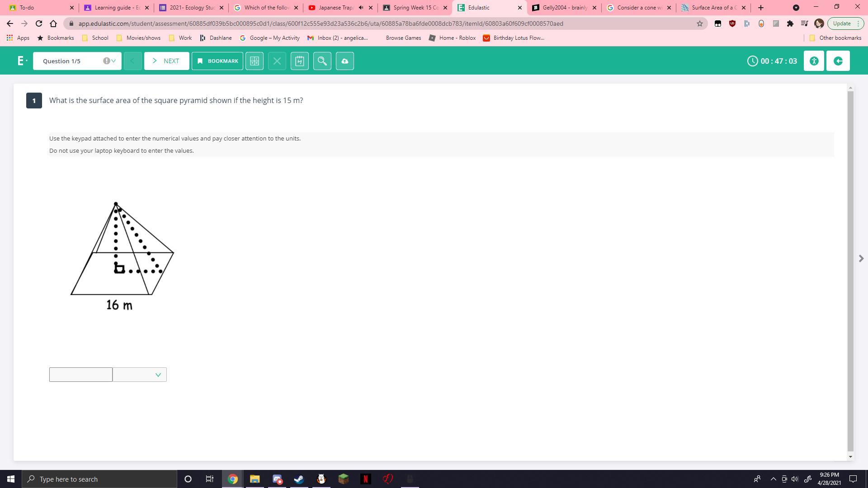Click the numerical answer input field

point(81,375)
